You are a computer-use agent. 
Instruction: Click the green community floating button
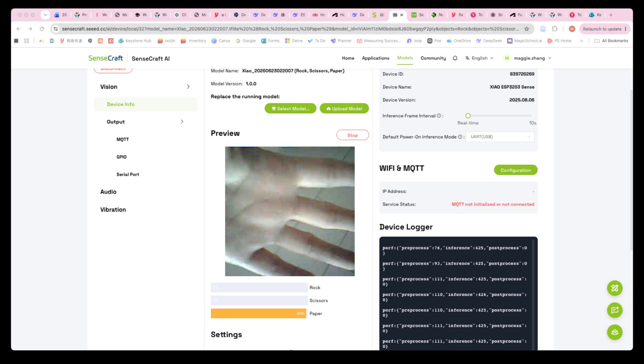point(615,332)
